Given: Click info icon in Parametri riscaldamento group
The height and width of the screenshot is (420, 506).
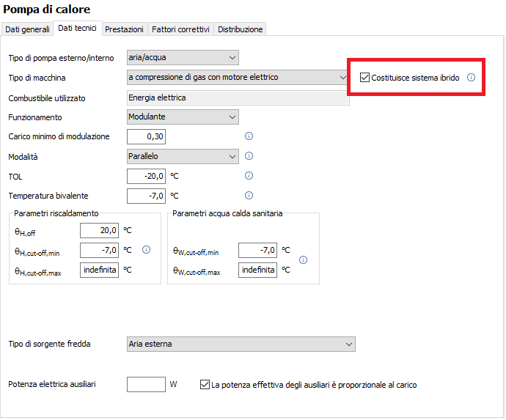Looking at the screenshot, I should pyautogui.click(x=146, y=250).
